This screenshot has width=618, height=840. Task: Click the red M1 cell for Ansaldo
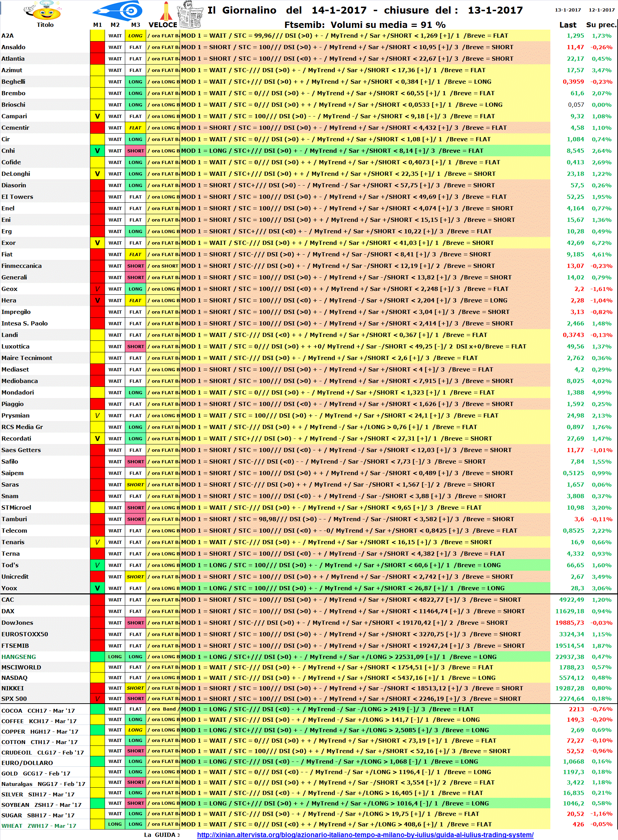[97, 47]
